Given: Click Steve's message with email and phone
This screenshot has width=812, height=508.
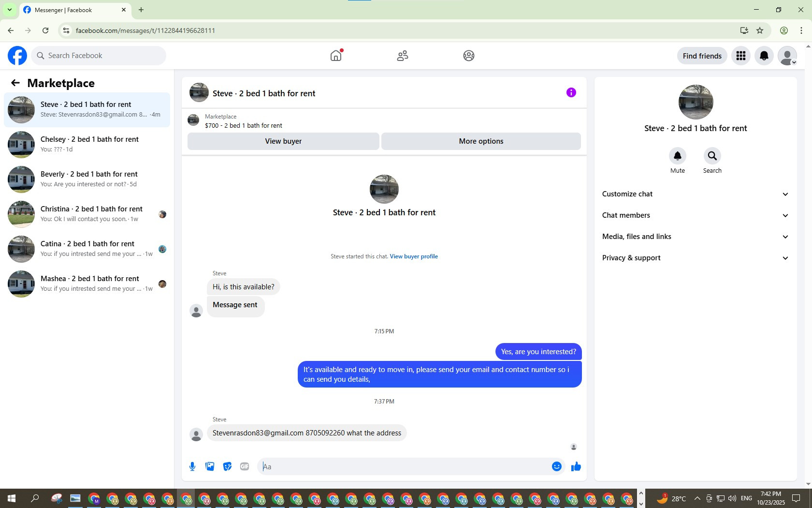Looking at the screenshot, I should click(x=307, y=433).
